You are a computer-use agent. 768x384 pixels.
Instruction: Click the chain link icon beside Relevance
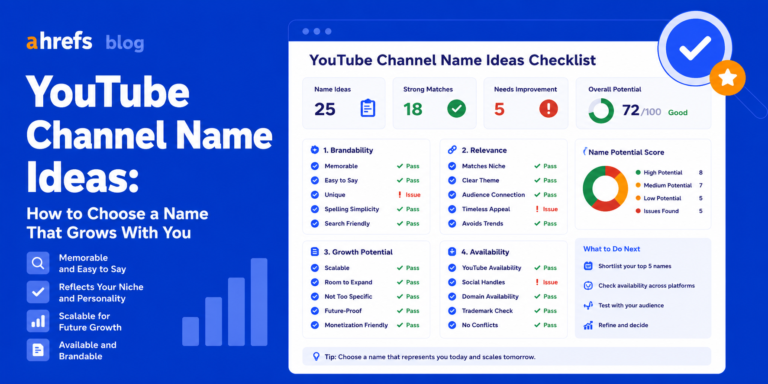point(452,150)
